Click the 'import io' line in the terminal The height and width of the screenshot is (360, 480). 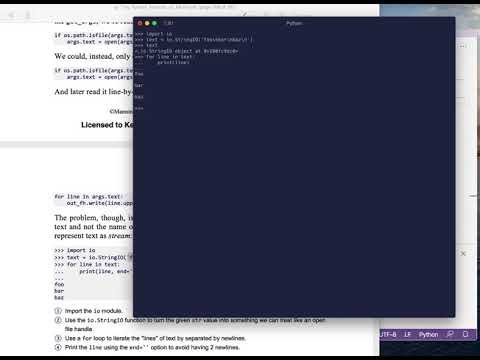(154, 34)
